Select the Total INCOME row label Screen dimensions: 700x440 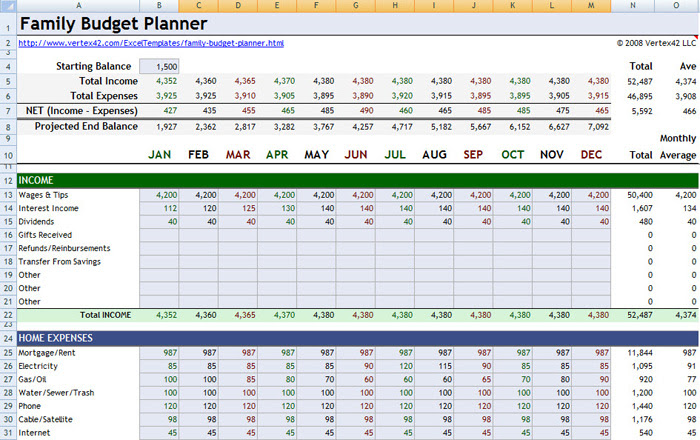[105, 315]
